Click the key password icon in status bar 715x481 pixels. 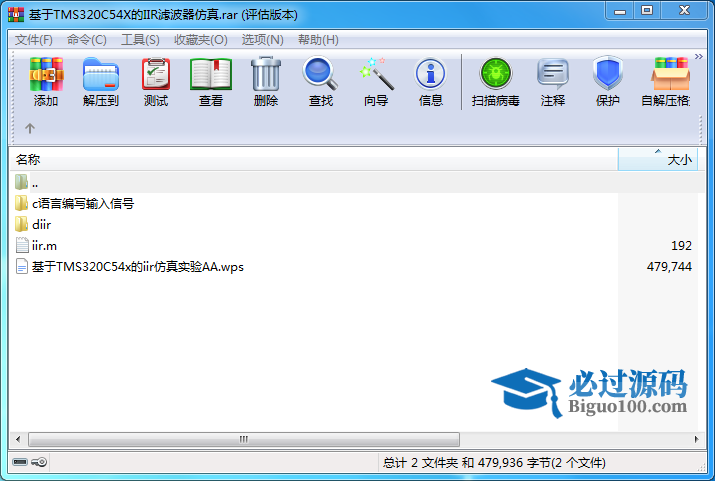point(39,462)
